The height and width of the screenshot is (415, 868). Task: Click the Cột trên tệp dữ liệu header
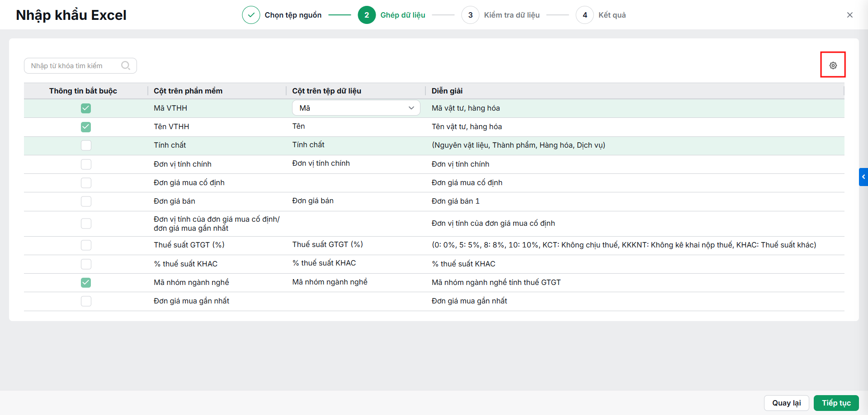(326, 91)
